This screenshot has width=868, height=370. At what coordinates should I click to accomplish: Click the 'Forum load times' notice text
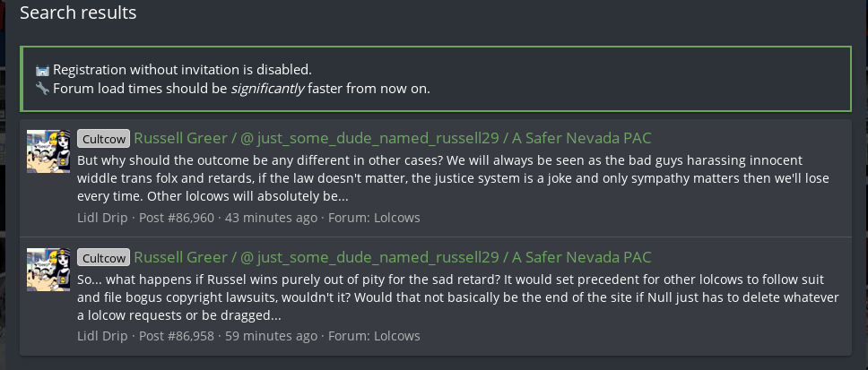pos(241,88)
